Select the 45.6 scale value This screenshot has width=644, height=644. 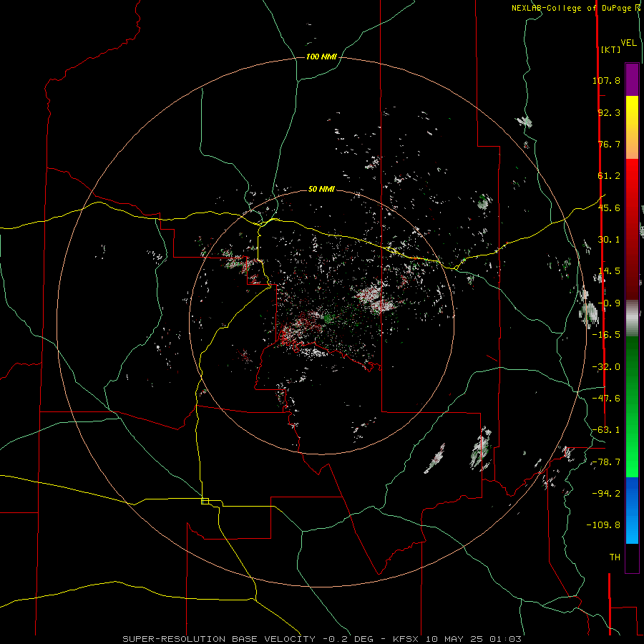click(609, 208)
